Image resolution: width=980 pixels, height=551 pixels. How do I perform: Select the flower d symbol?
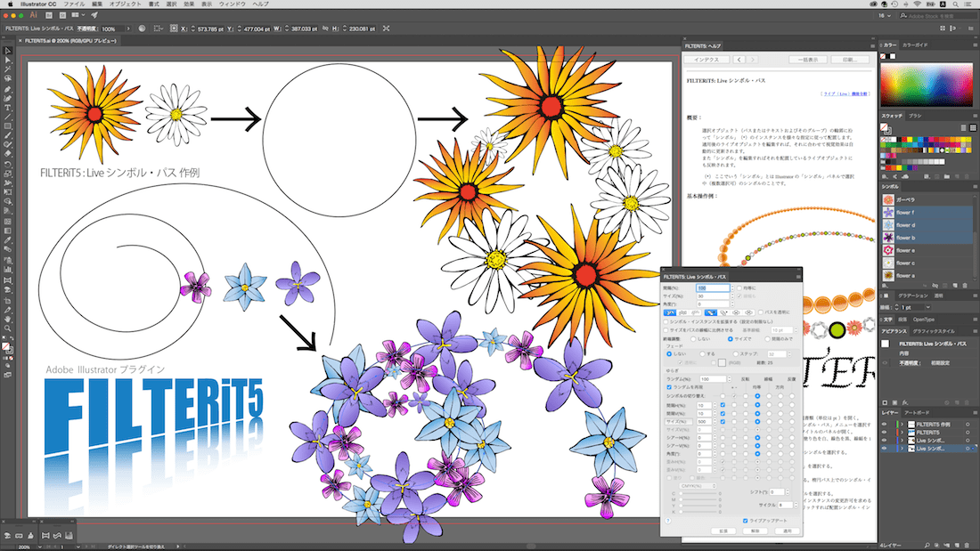(x=927, y=225)
